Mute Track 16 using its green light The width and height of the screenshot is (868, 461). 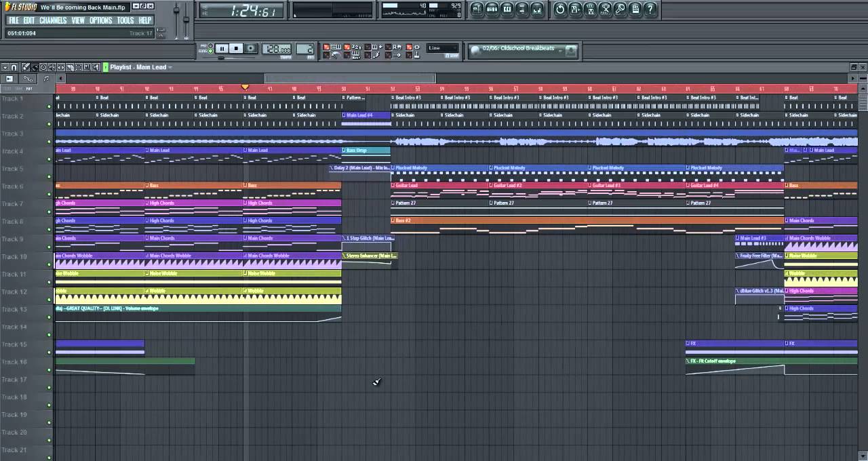pyautogui.click(x=49, y=370)
